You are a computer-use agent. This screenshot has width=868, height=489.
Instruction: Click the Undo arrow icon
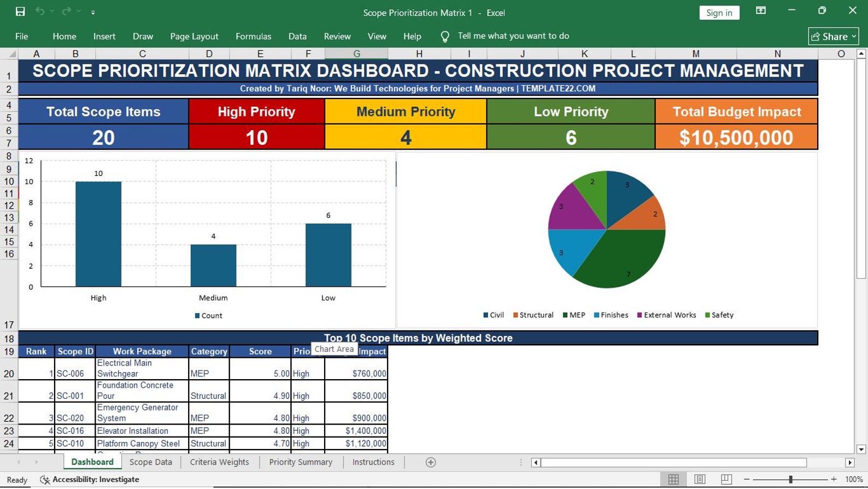(40, 11)
